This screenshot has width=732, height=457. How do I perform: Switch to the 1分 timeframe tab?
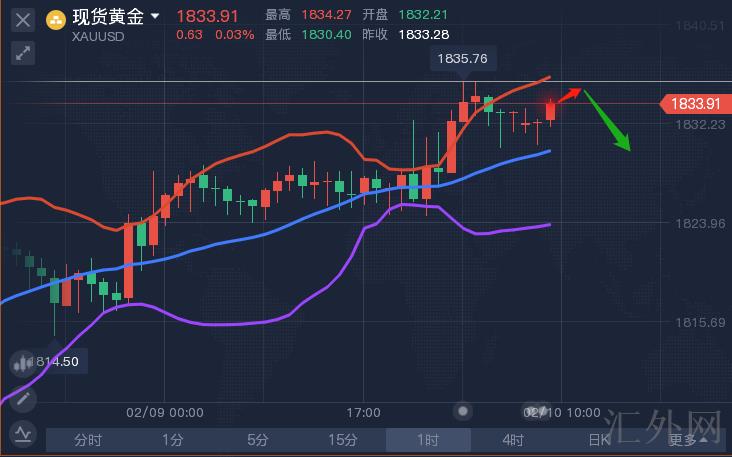click(x=173, y=440)
